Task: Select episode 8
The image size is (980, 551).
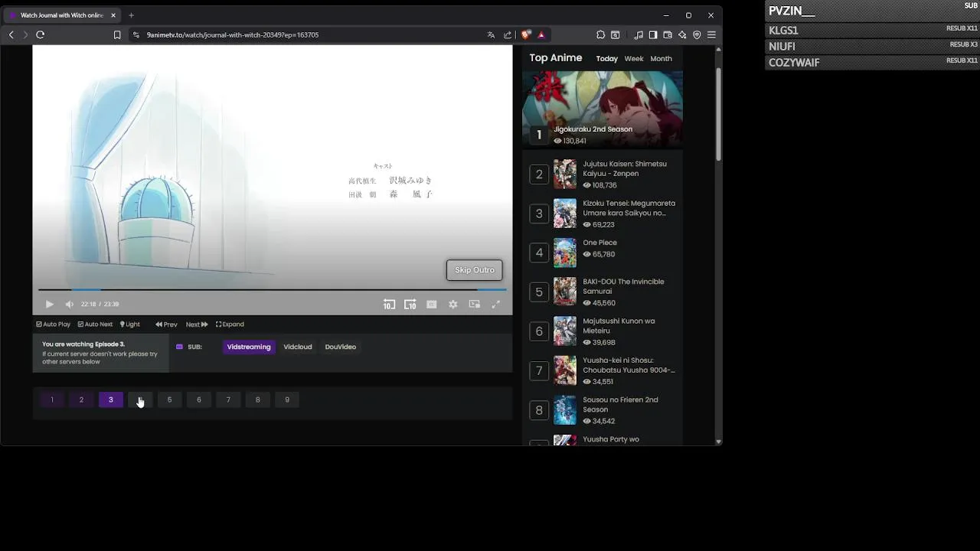Action: tap(258, 399)
